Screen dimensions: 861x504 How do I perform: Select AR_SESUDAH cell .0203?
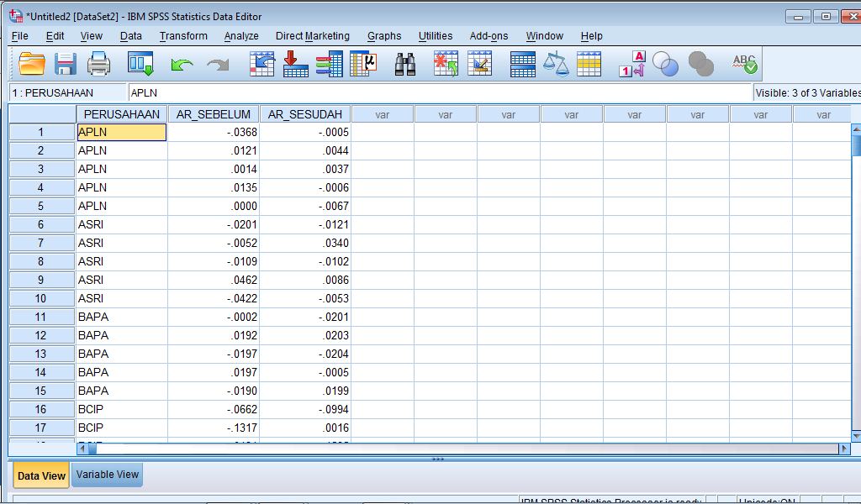click(305, 335)
